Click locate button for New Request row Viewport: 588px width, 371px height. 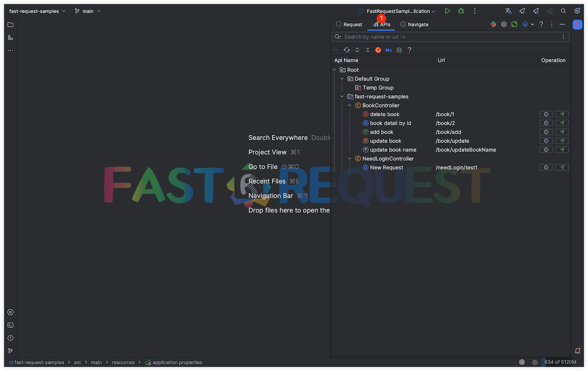click(x=546, y=167)
